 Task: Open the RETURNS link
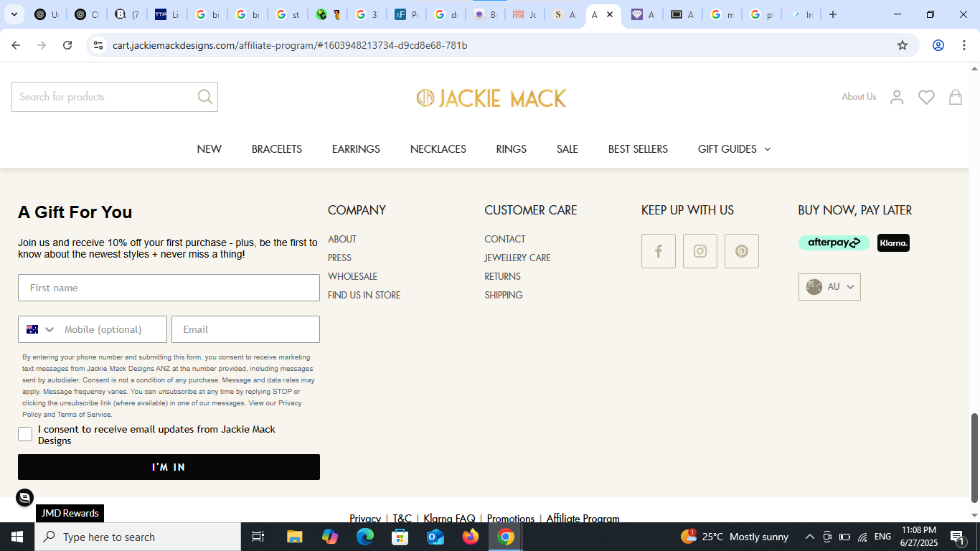pos(503,276)
